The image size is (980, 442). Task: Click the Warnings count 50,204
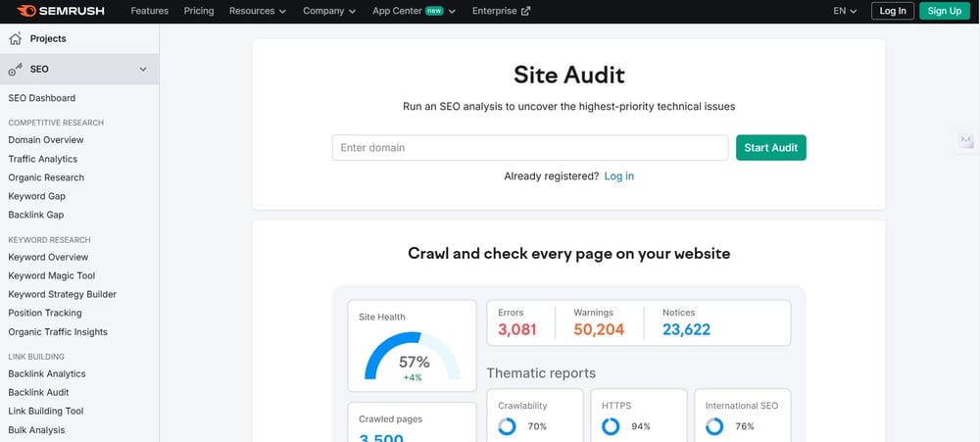click(599, 329)
